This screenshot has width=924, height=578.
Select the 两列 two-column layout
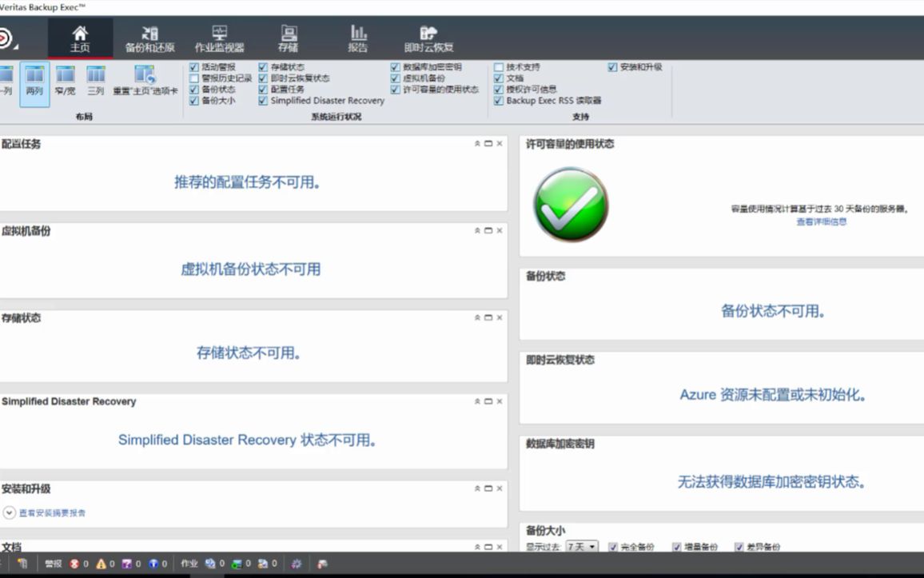(x=34, y=83)
